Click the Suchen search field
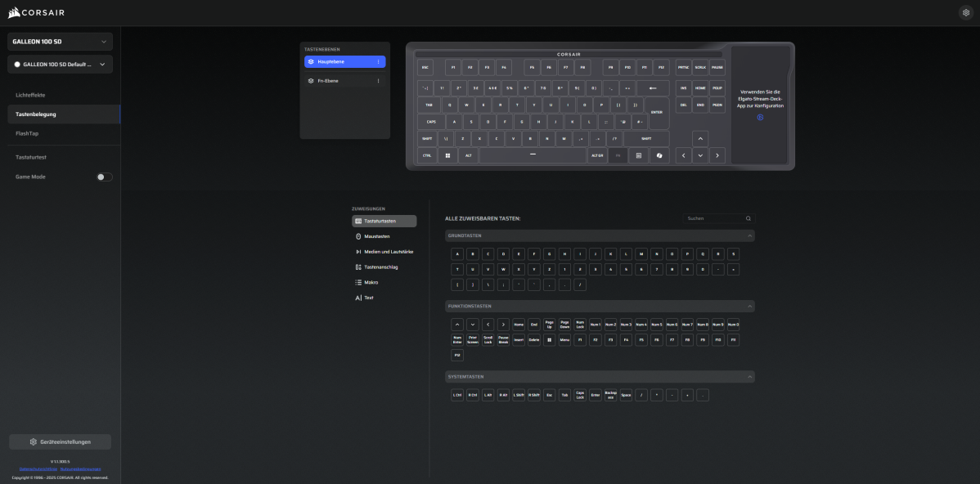Screen dimensions: 980x484 pyautogui.click(x=716, y=218)
